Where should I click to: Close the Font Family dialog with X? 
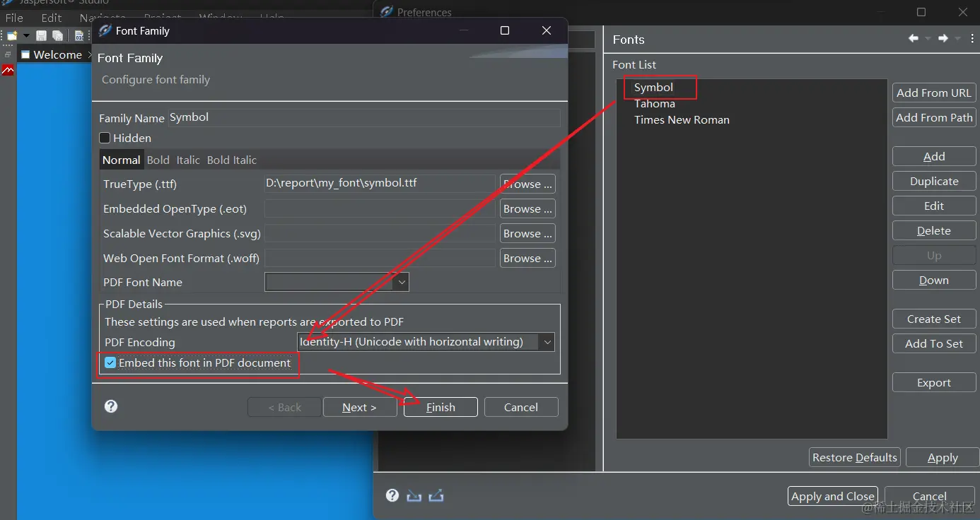(546, 30)
